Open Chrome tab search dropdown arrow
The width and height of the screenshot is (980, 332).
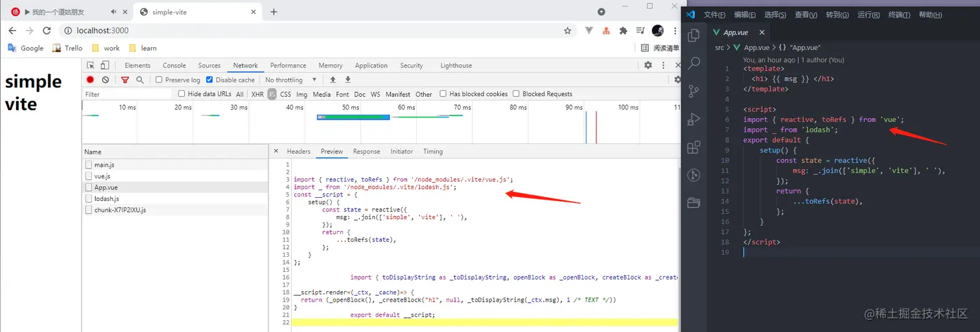pyautogui.click(x=601, y=12)
